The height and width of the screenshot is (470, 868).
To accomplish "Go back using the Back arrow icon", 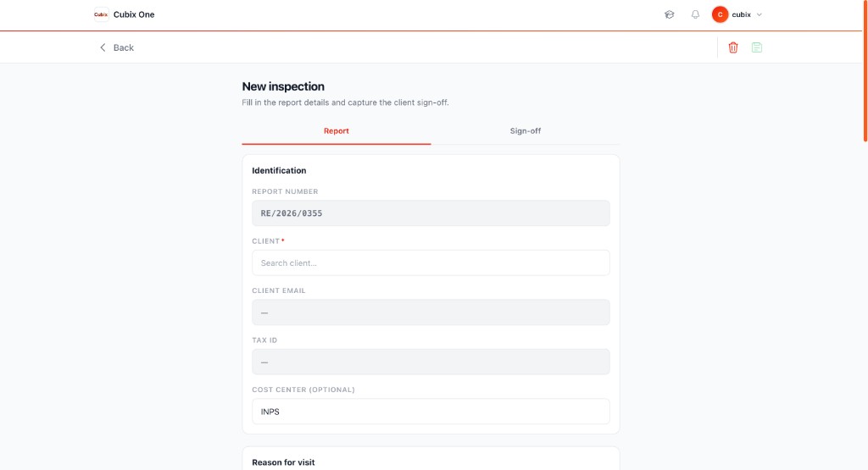I will pos(103,47).
